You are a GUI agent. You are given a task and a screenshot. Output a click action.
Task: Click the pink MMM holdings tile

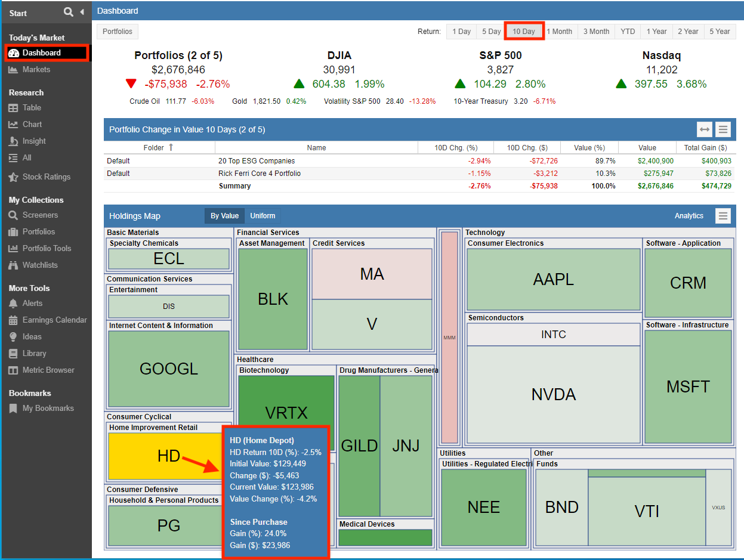click(x=449, y=338)
